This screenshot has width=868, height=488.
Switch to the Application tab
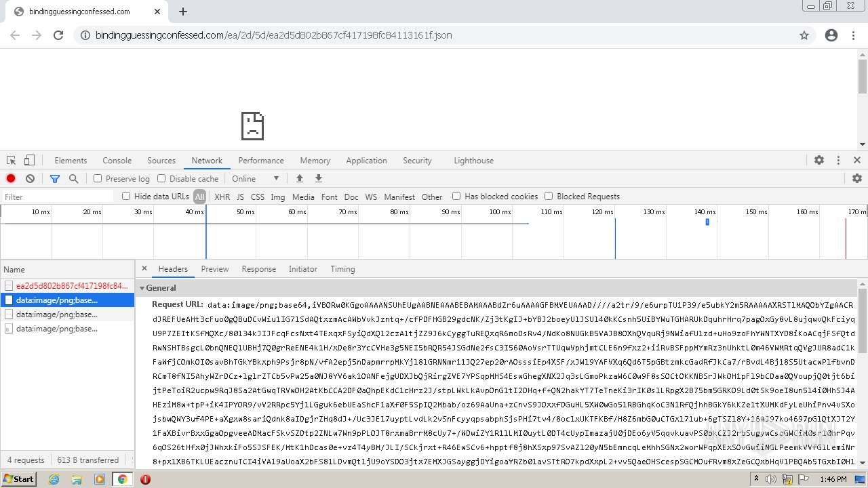point(366,161)
